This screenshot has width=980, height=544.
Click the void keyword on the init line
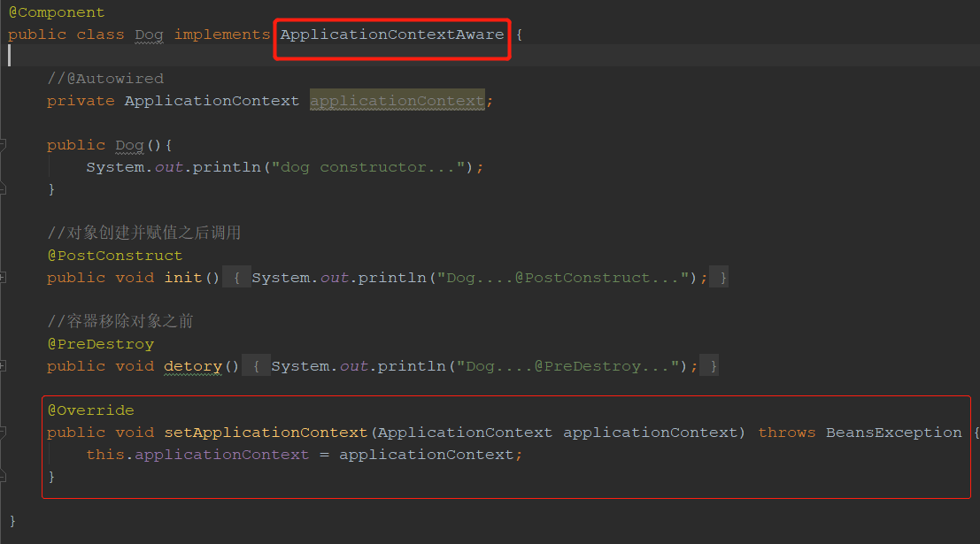(x=135, y=278)
